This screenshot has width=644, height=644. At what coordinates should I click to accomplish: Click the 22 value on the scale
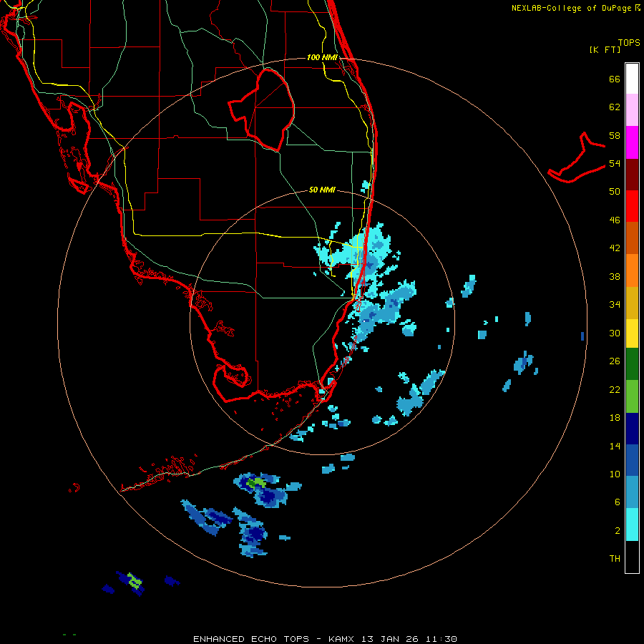(615, 390)
